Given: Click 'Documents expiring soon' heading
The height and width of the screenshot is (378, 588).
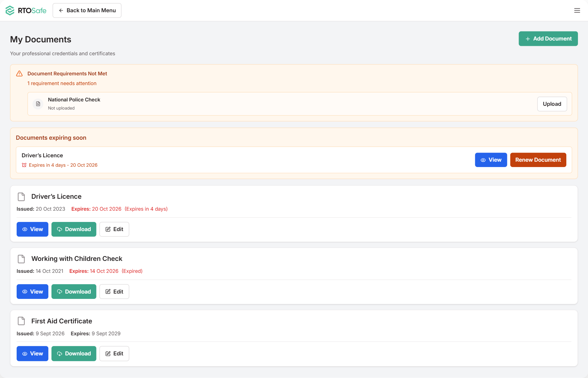Looking at the screenshot, I should pyautogui.click(x=51, y=138).
